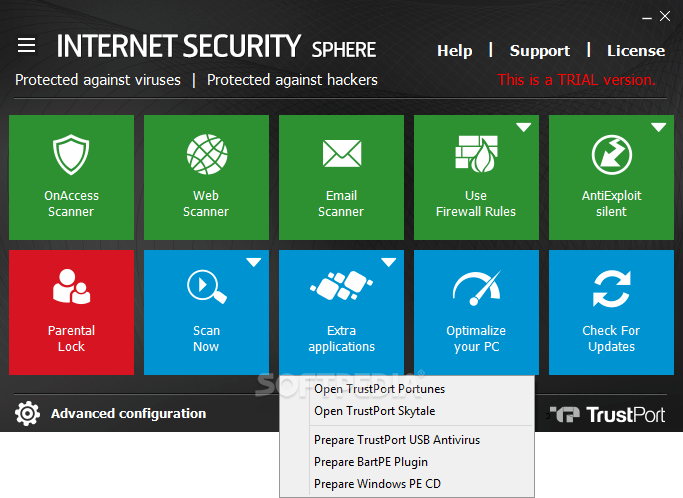Click the AntiExploit silent icon
Image resolution: width=683 pixels, height=498 pixels.
point(611,155)
